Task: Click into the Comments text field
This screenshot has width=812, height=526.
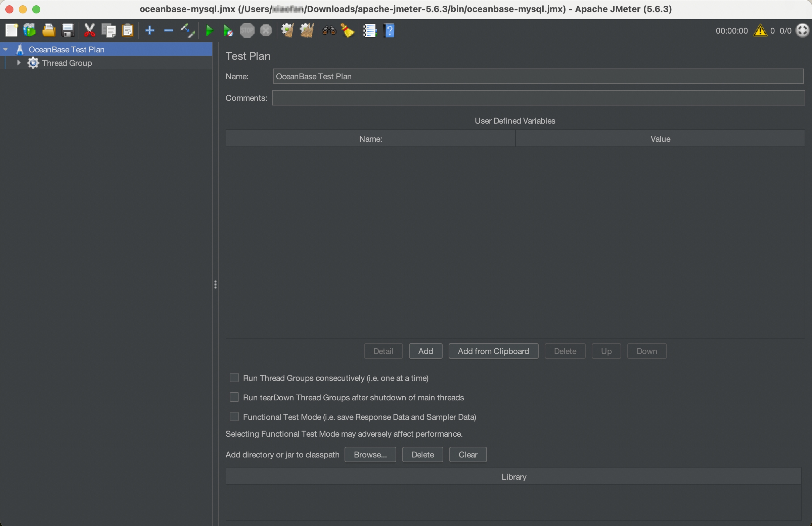Action: coord(538,98)
